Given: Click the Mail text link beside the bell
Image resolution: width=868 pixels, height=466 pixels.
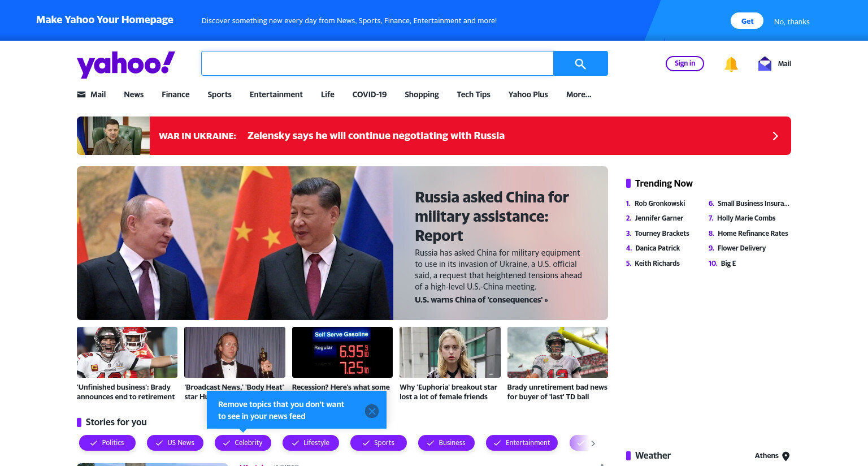Looking at the screenshot, I should pyautogui.click(x=784, y=64).
